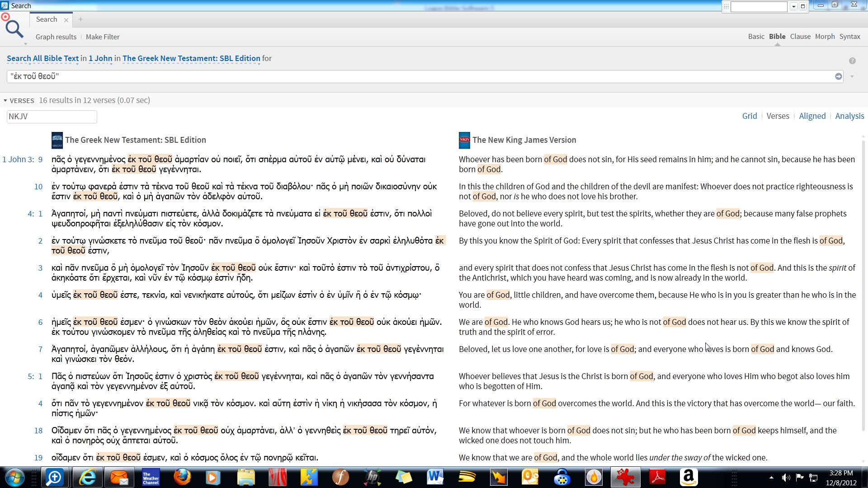Click the volume speaker tray icon
Image resolution: width=868 pixels, height=488 pixels.
786,478
